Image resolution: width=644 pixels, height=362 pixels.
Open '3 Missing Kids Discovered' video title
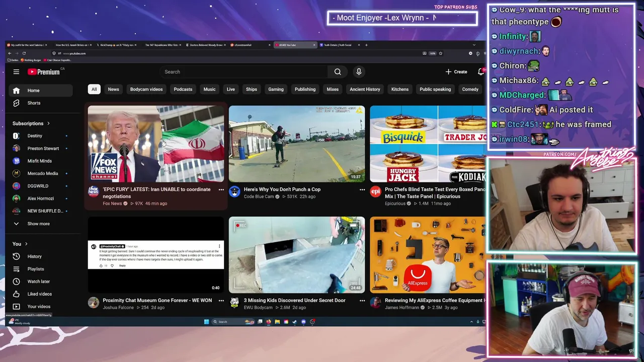point(294,300)
